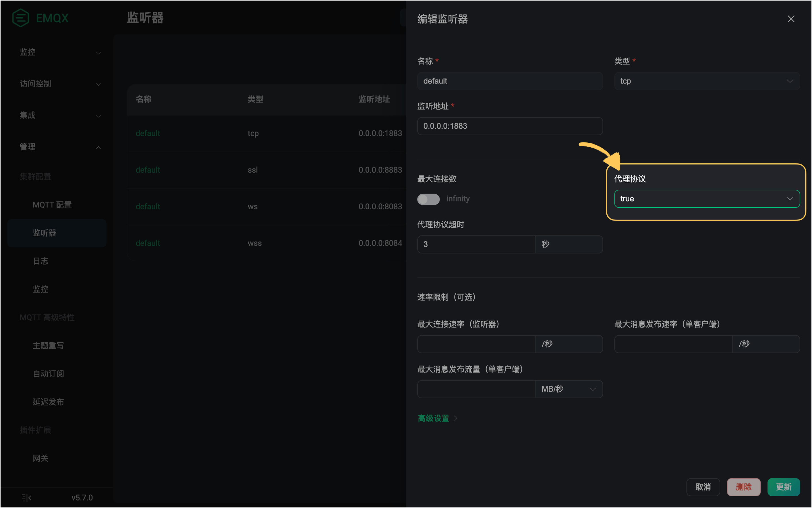
Task: Collapse the 管理 sidebar menu
Action: [x=60, y=147]
